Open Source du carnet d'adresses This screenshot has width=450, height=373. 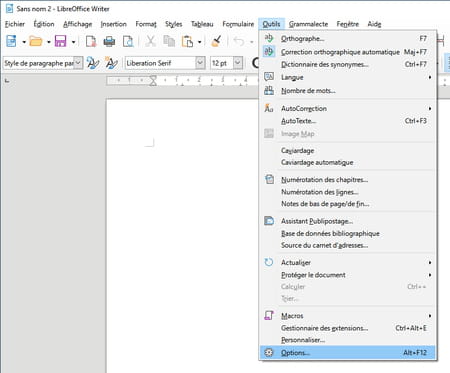click(348, 245)
